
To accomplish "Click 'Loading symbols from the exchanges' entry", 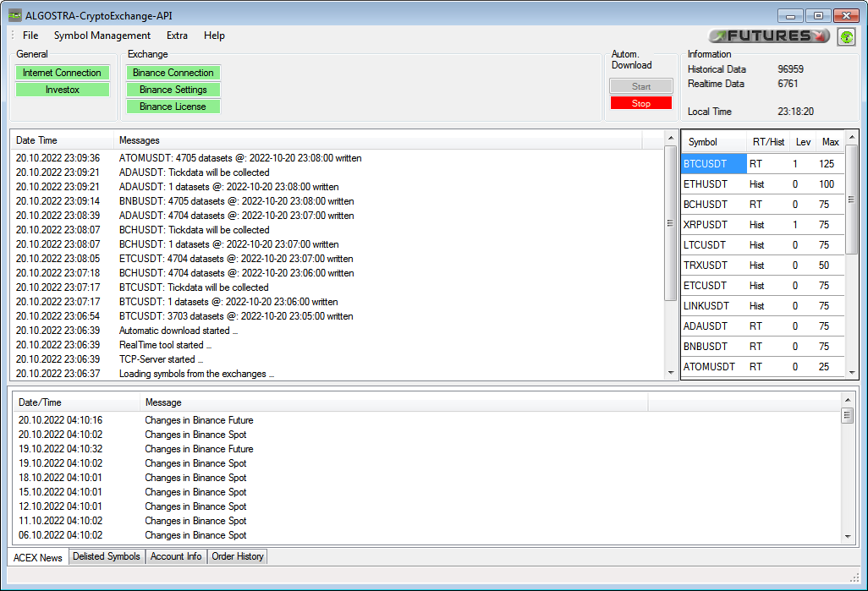I will (x=196, y=374).
